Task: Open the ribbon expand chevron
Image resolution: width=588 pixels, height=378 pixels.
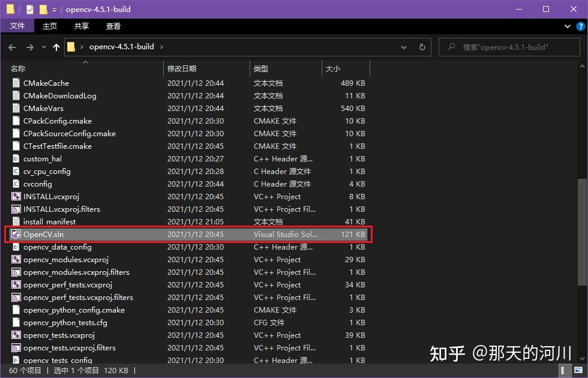Action: tap(566, 26)
